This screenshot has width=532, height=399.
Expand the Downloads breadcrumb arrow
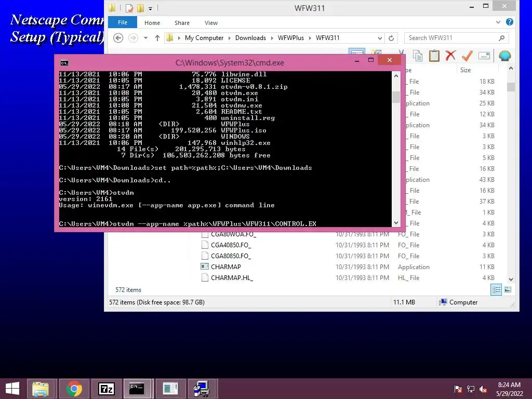272,38
